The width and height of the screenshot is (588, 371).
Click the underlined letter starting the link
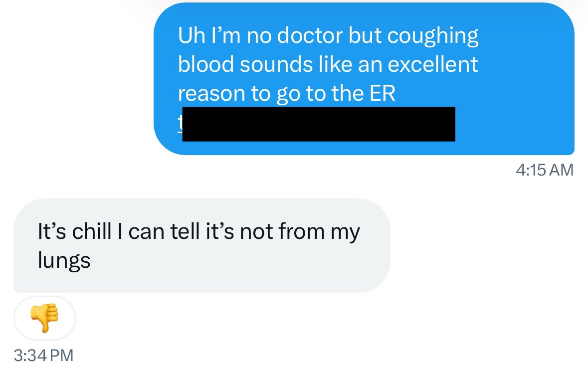pos(180,123)
